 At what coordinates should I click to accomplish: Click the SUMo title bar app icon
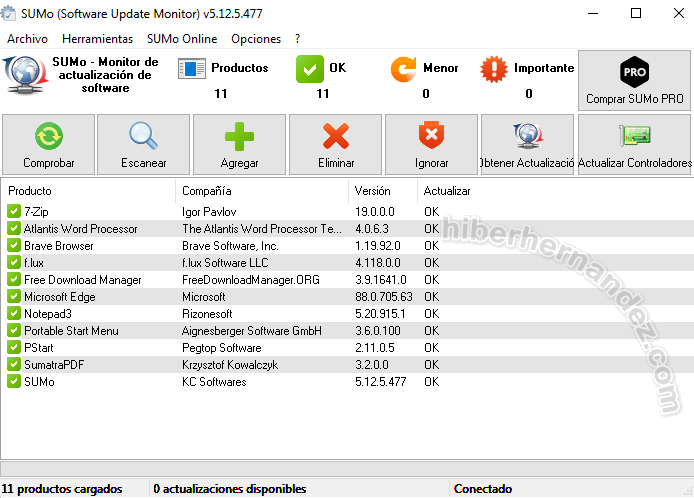click(x=8, y=13)
